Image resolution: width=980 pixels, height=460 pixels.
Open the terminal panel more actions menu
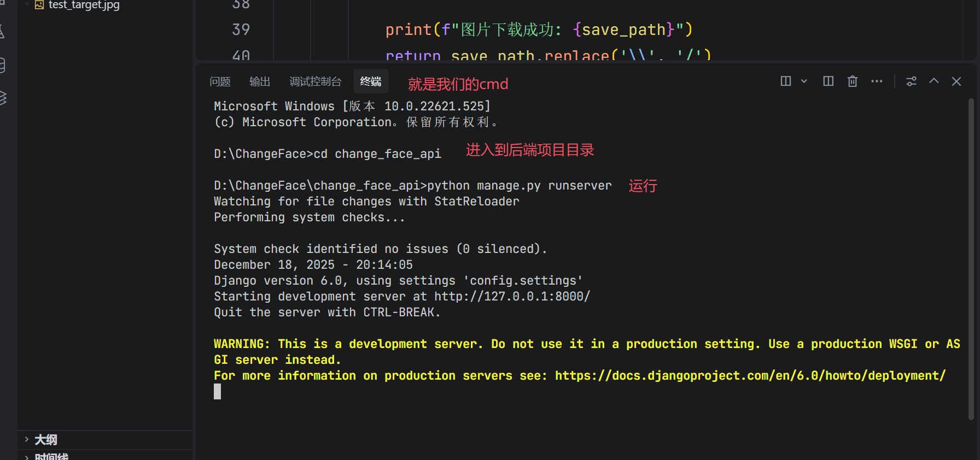pos(877,81)
